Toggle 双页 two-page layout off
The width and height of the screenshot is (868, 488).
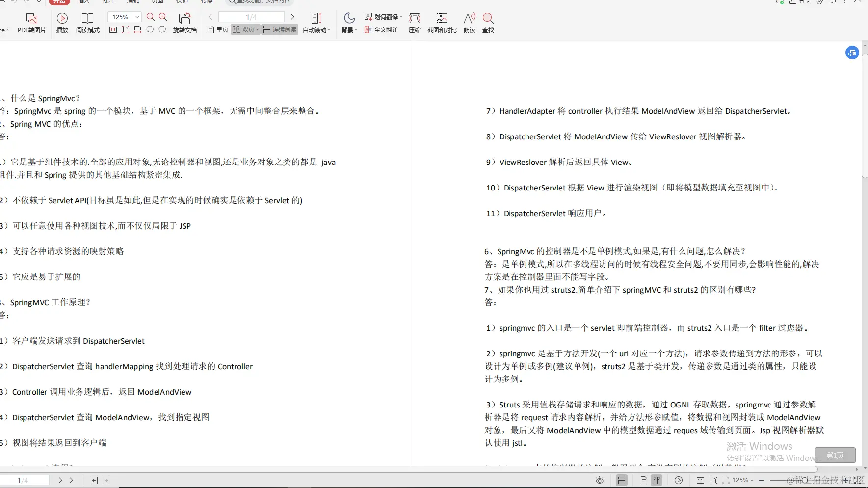tap(244, 29)
